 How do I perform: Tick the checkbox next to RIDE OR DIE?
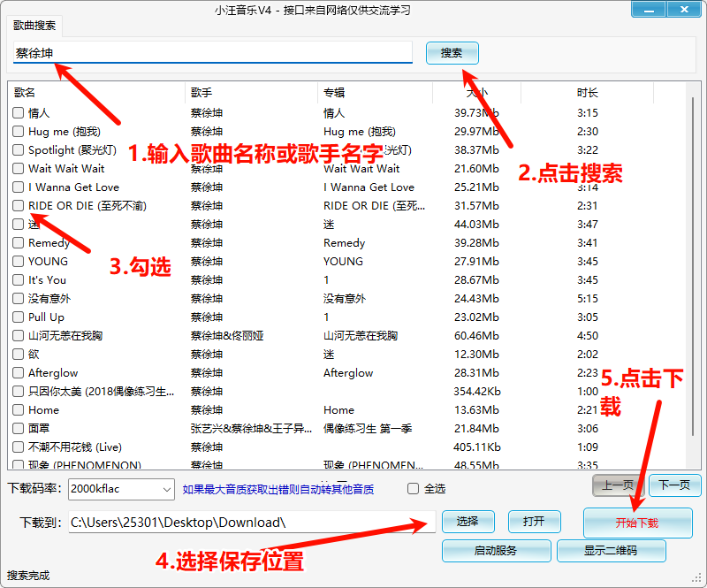point(19,206)
